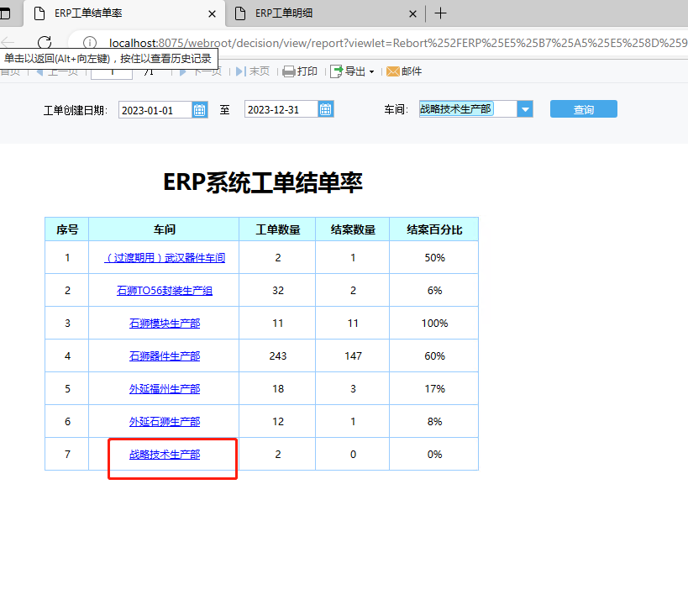Go back using the browser back arrow
The width and height of the screenshot is (688, 616).
coord(8,43)
